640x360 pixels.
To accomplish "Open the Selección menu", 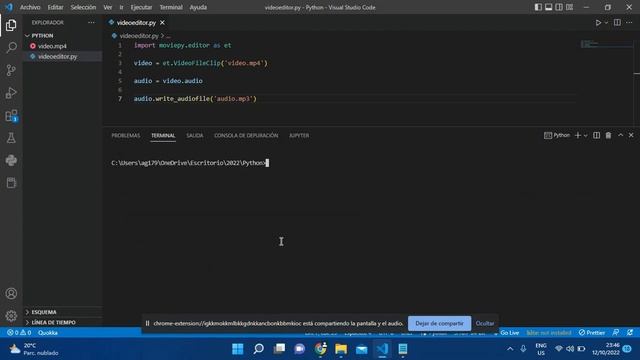I will (x=83, y=7).
